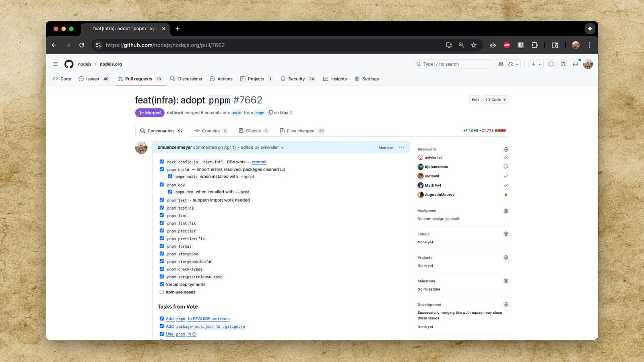644x362 pixels.
Task: Expand the edited by avivkeller dropdown
Action: pos(282,148)
